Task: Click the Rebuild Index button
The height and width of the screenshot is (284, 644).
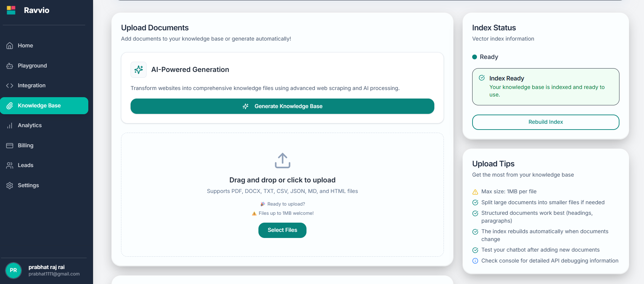Action: 545,122
